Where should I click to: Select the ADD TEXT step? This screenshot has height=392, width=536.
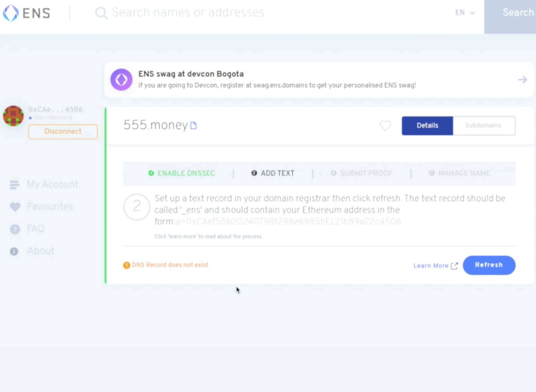(x=273, y=173)
